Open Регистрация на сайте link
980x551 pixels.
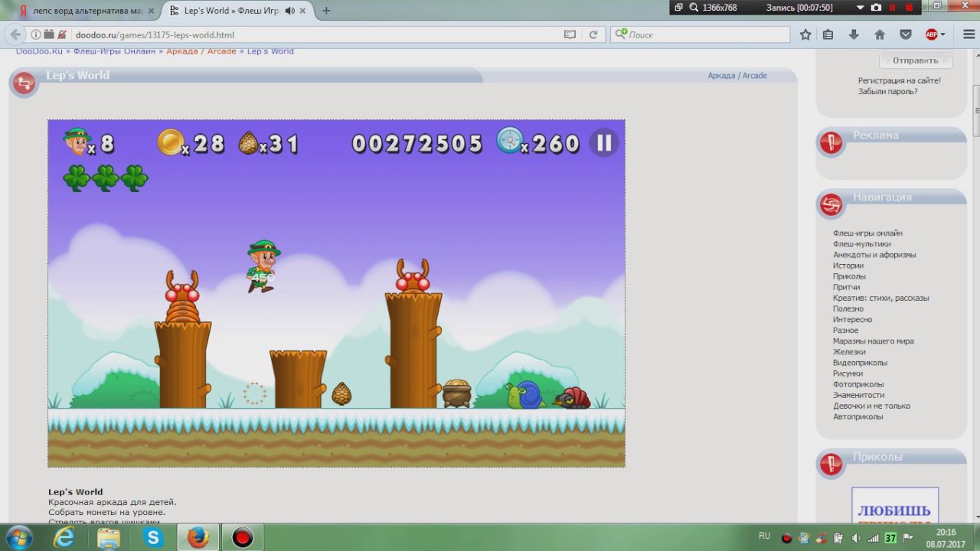tap(900, 80)
